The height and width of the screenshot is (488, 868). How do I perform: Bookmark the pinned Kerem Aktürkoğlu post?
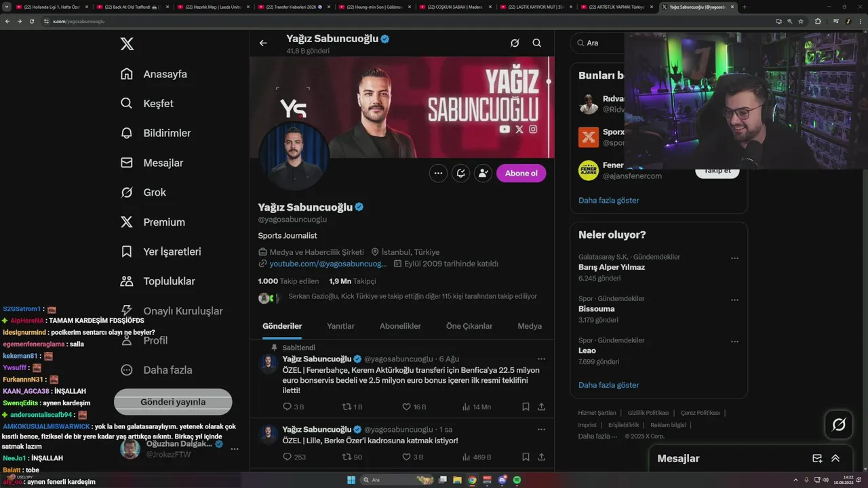coord(526,407)
